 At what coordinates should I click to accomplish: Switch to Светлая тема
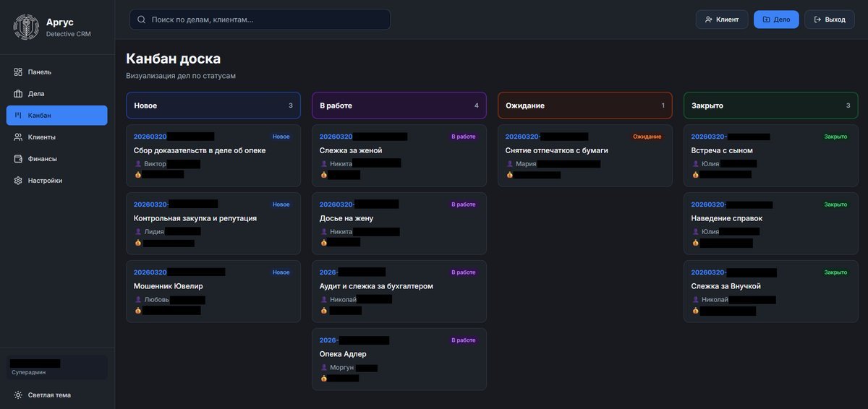coord(49,395)
